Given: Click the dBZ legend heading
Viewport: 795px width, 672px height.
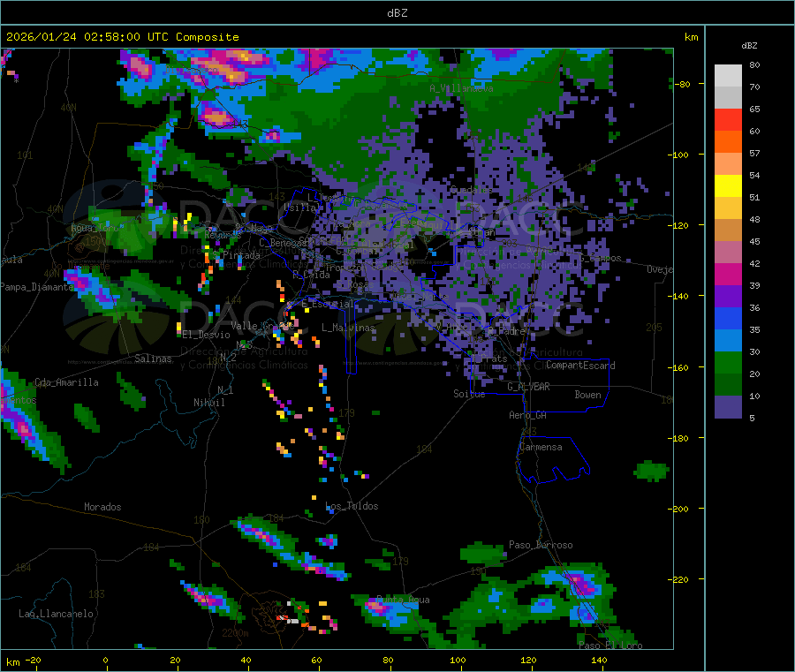Looking at the screenshot, I should click(749, 46).
